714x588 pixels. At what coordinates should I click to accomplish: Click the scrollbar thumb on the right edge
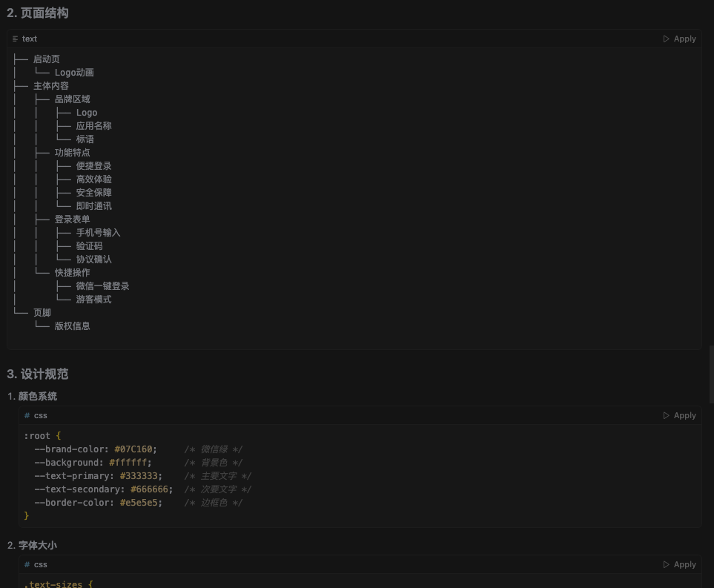click(711, 374)
